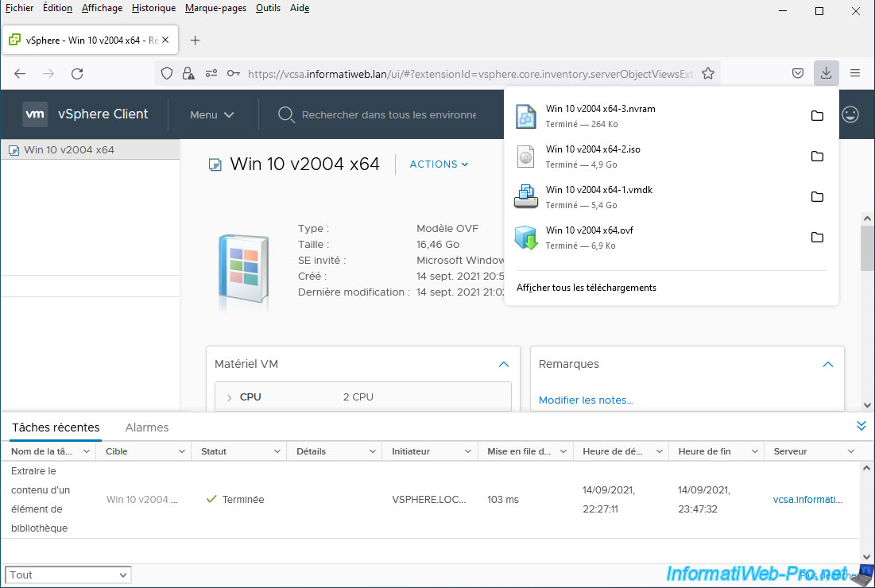This screenshot has height=588, width=875.
Task: Reload the current page
Action: pyautogui.click(x=77, y=73)
